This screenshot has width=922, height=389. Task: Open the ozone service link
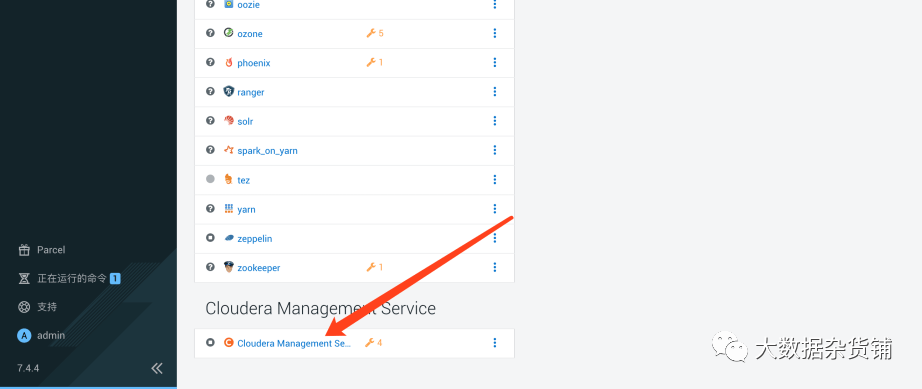pos(250,33)
